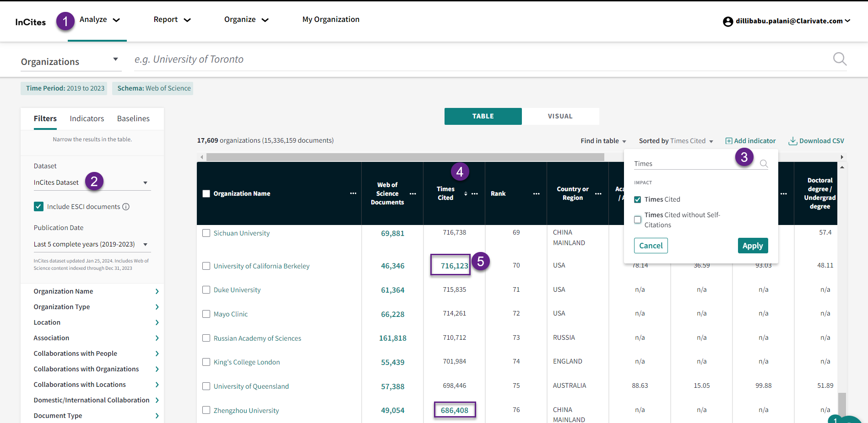Click the Add indicator plus icon
Screen dimensions: 868x423
pyautogui.click(x=729, y=141)
